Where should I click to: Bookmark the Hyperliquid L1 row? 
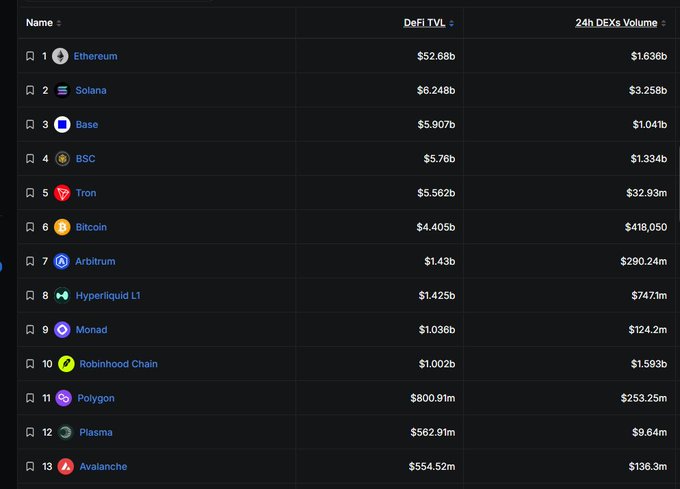click(x=30, y=296)
